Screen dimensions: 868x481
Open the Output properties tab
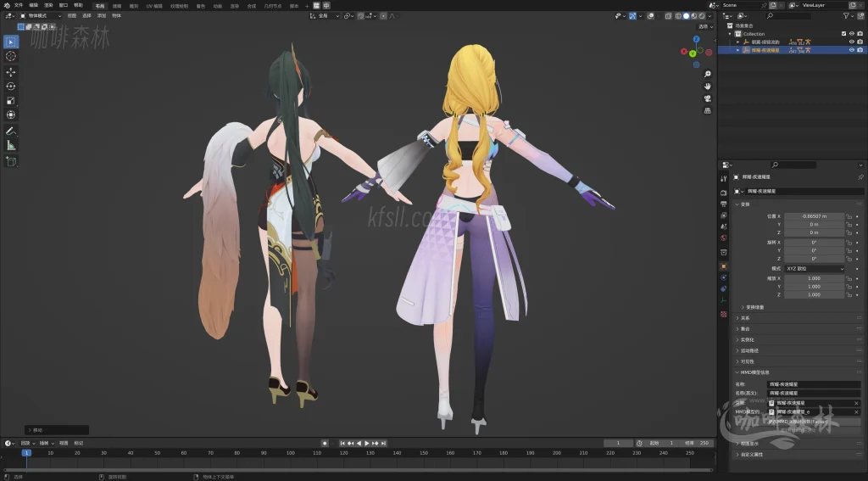pyautogui.click(x=724, y=204)
